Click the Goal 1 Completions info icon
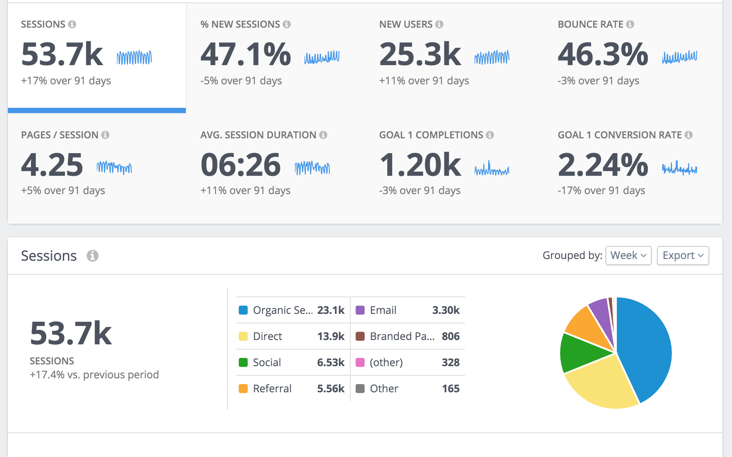Image resolution: width=732 pixels, height=457 pixels. 490,135
